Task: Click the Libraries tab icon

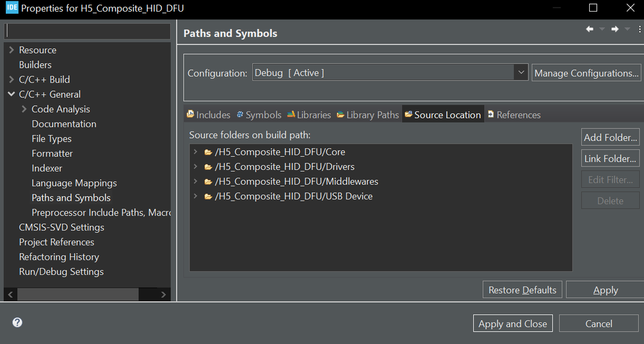Action: point(291,115)
